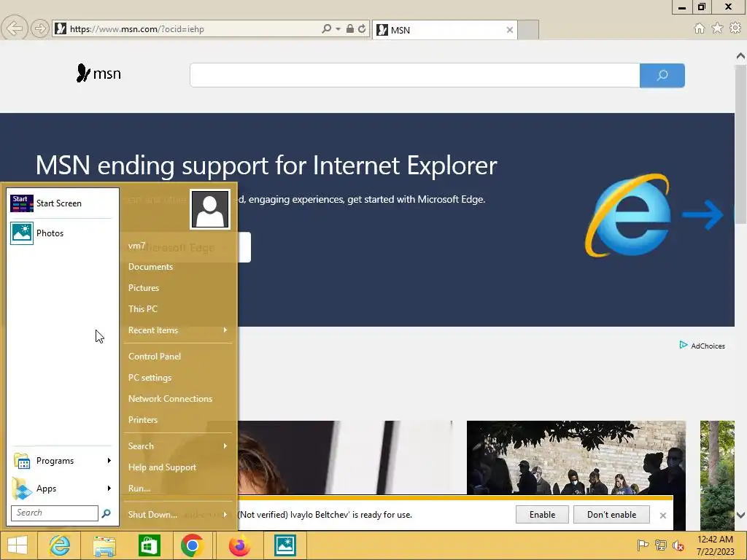Open the browser Home icon
Image resolution: width=747 pixels, height=560 pixels.
coord(700,28)
